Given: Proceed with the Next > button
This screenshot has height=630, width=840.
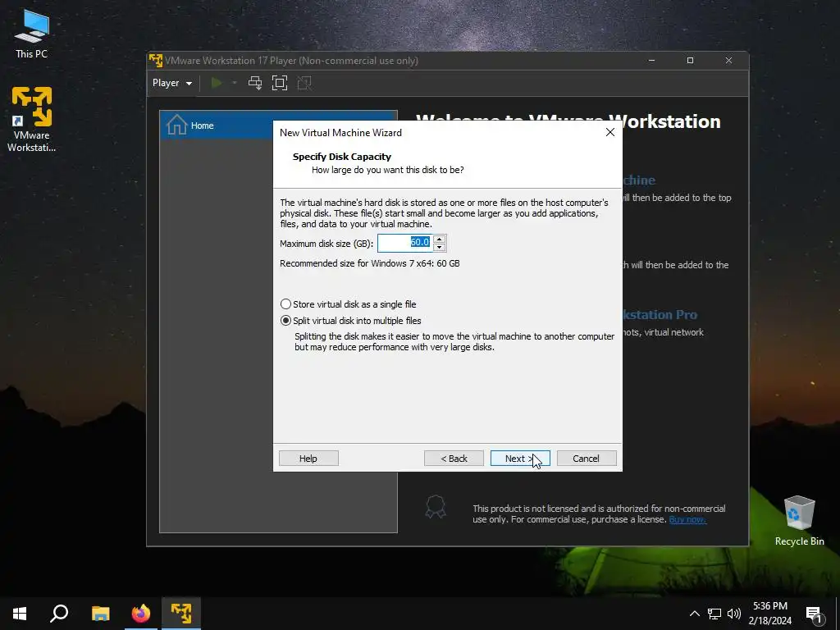Looking at the screenshot, I should (520, 459).
